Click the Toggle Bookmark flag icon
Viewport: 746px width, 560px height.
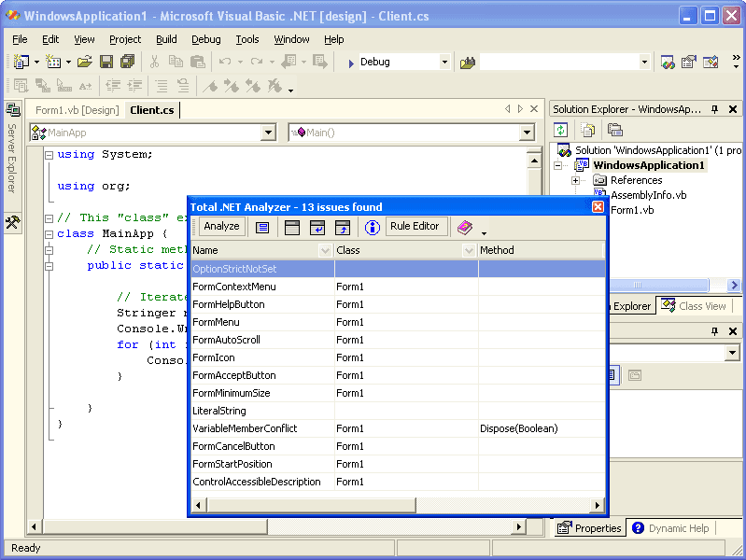(210, 86)
